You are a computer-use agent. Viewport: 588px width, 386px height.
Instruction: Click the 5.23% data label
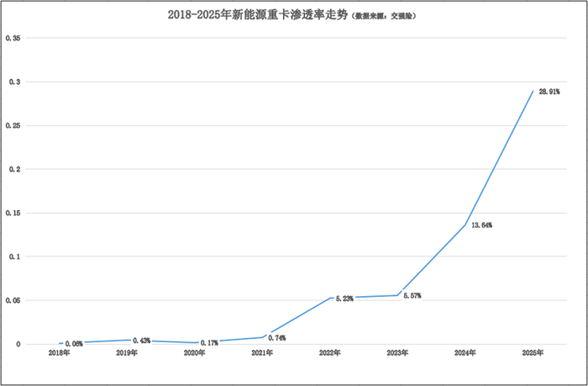click(344, 299)
